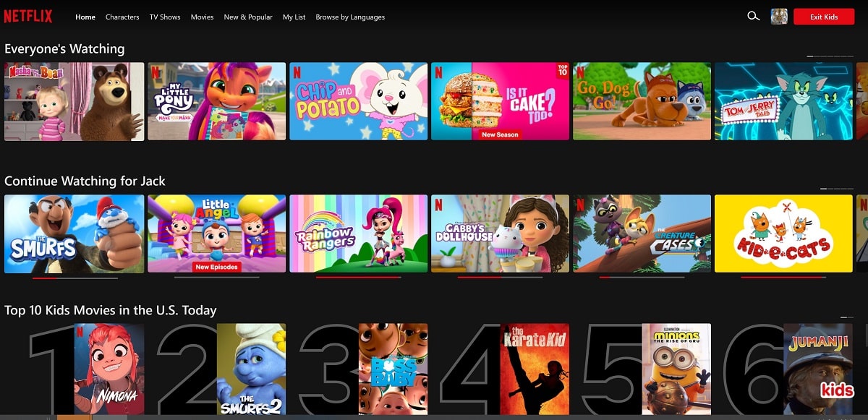
Task: Select TV Shows in the navigation
Action: pyautogui.click(x=165, y=17)
